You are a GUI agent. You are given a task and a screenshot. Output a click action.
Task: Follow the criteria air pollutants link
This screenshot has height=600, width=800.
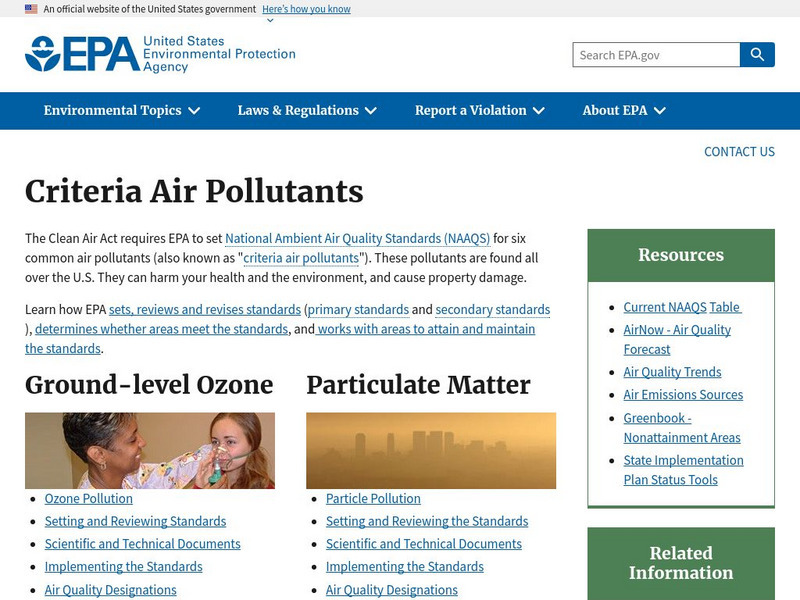301,258
